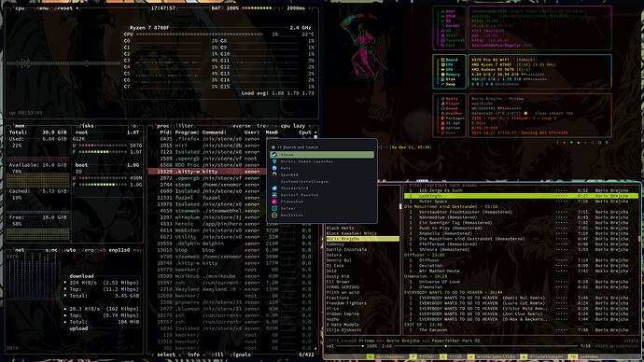644x362 pixels.
Task: Select the musikcube process row in btop
Action: tap(232, 276)
